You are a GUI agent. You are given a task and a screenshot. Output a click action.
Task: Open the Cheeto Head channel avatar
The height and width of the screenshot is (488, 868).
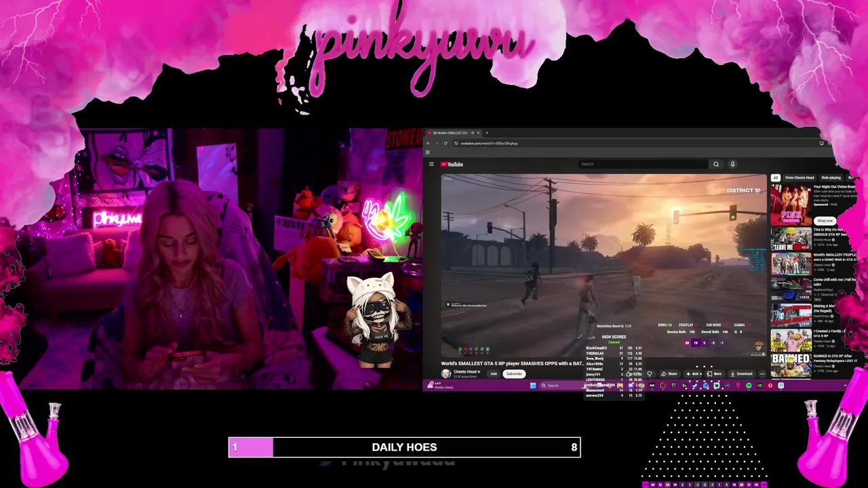446,373
